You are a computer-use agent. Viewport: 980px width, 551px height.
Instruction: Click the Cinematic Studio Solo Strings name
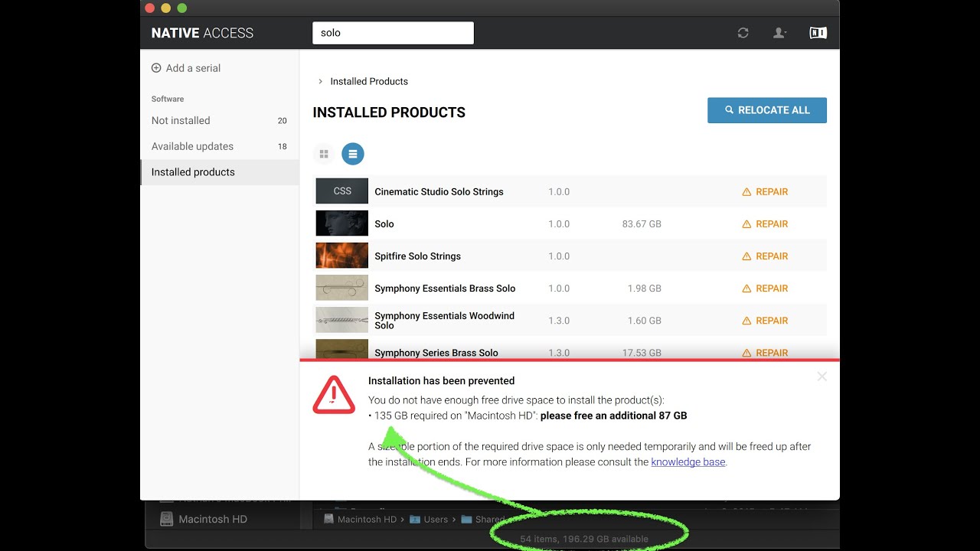click(439, 192)
